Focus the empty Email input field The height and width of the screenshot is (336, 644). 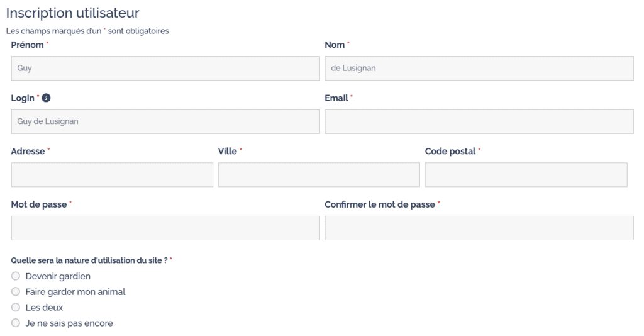tap(479, 121)
